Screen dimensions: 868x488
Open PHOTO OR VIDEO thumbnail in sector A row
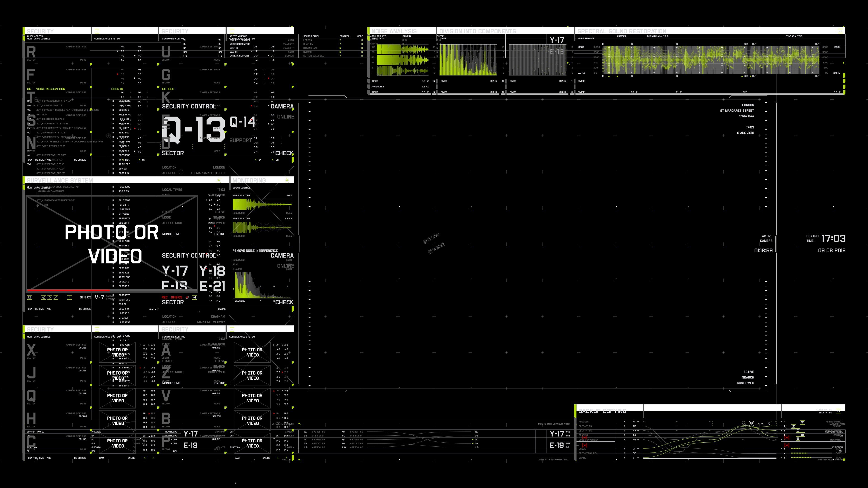click(x=252, y=352)
